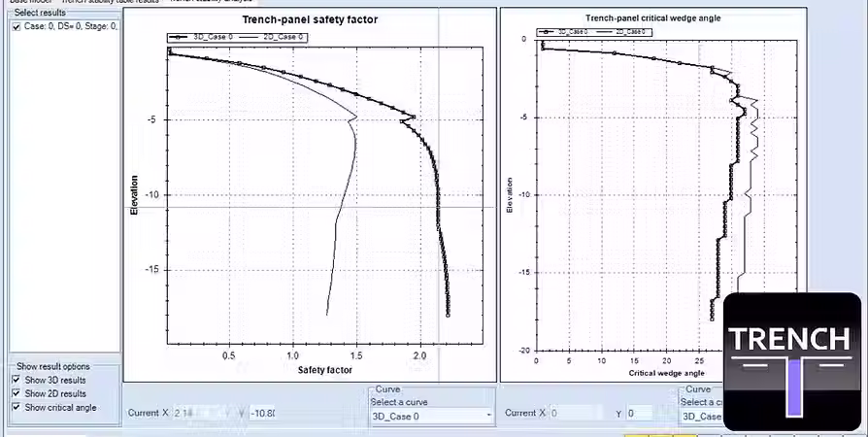Uncheck the 'Case: 0, DS= 0, Stage: 0' result
The height and width of the screenshot is (437, 868).
click(x=17, y=26)
